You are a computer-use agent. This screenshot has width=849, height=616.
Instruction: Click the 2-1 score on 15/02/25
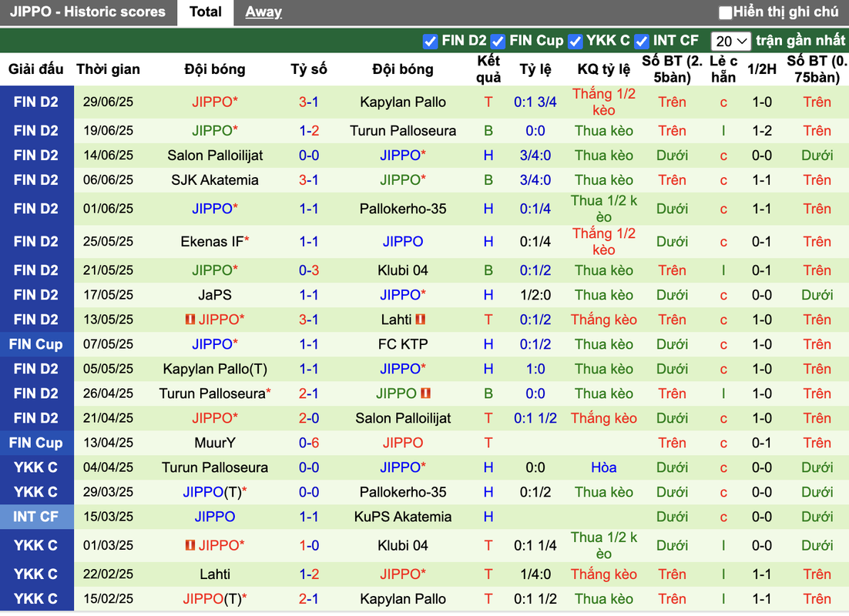[x=309, y=599]
